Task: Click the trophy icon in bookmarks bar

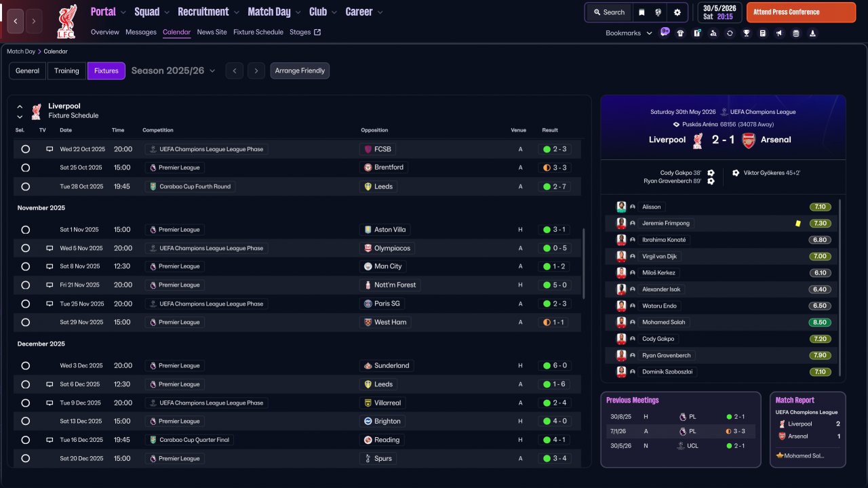Action: coord(746,33)
